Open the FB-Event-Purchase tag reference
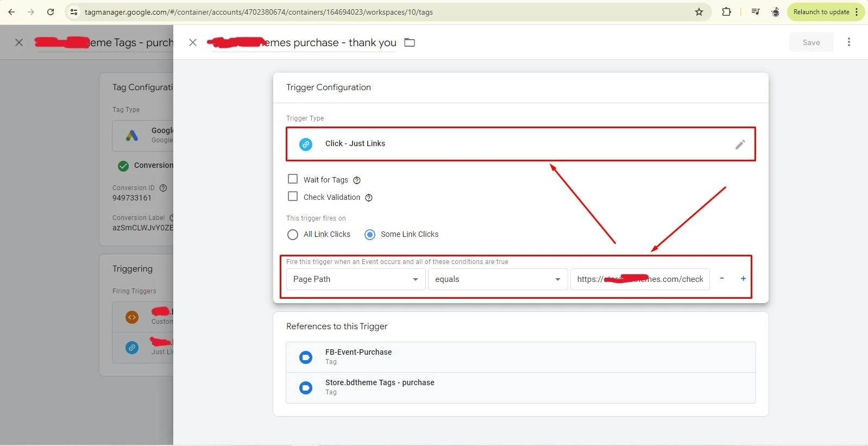This screenshot has width=868, height=446. (x=521, y=357)
